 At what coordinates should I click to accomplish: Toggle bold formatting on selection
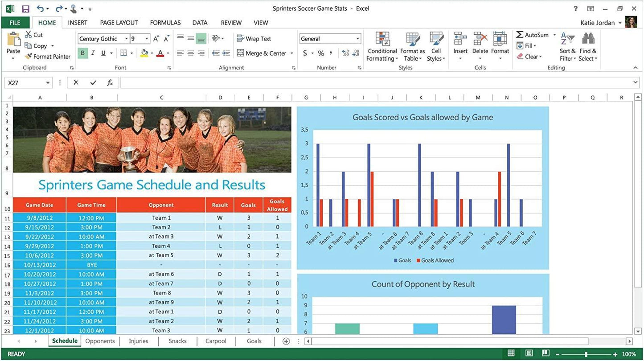tap(82, 53)
